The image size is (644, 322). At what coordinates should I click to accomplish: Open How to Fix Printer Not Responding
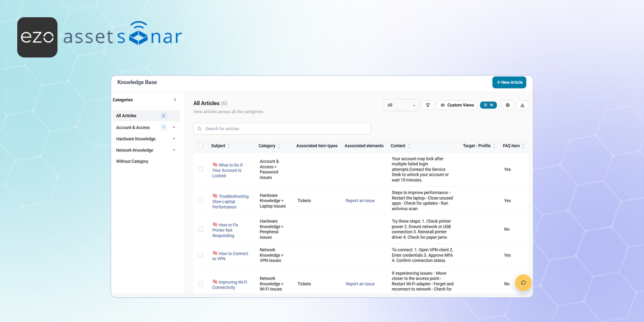pos(225,230)
